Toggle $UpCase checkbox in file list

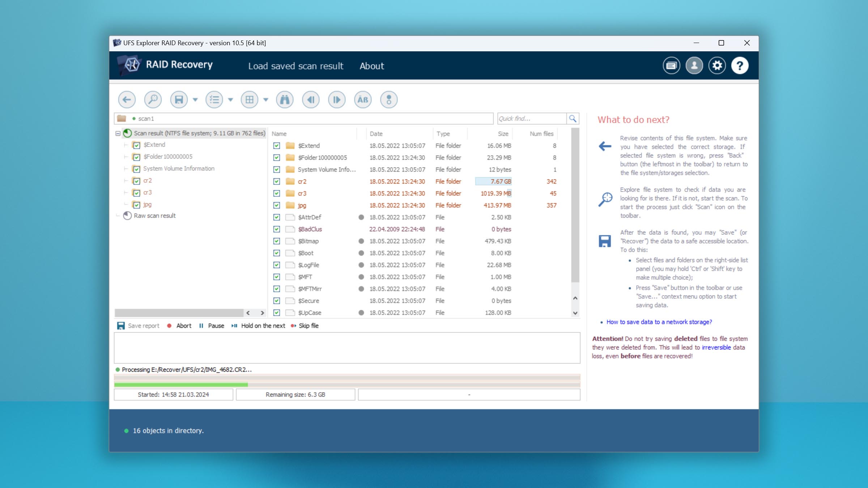[277, 313]
